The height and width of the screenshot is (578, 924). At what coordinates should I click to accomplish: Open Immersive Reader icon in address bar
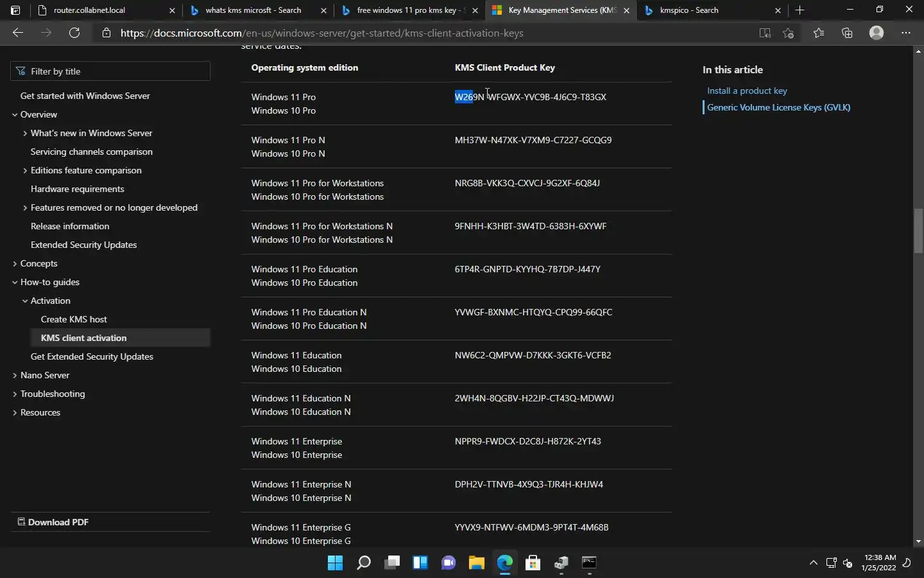pos(765,33)
